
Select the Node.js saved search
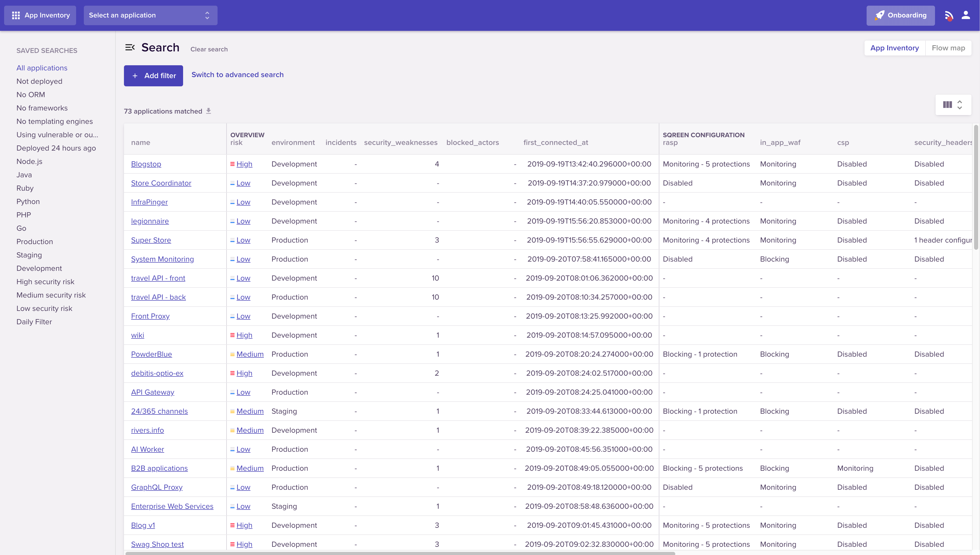[x=29, y=161]
